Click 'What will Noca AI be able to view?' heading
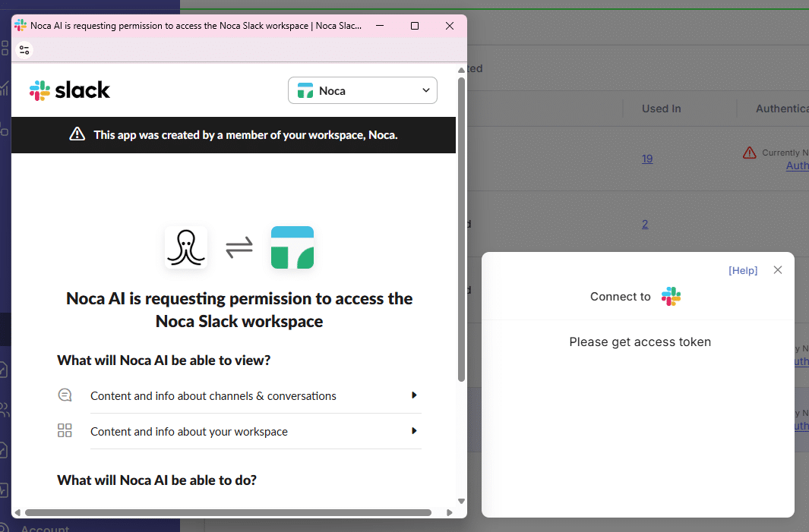 [x=164, y=360]
